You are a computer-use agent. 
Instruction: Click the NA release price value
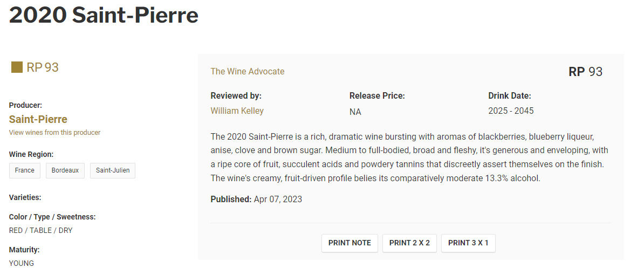355,112
